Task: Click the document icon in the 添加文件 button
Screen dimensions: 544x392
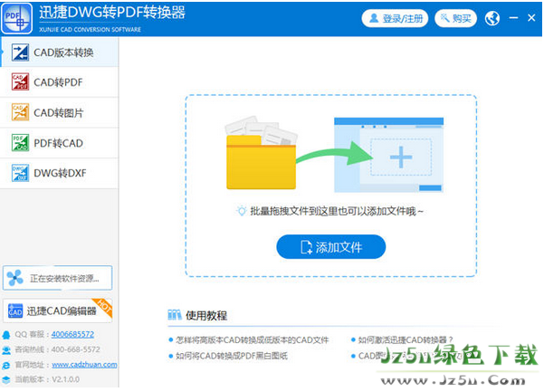Action: [306, 247]
